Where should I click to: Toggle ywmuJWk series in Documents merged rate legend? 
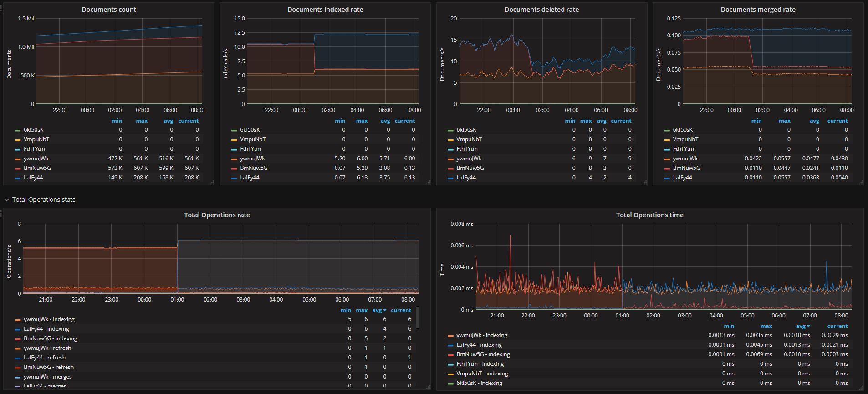coord(685,159)
